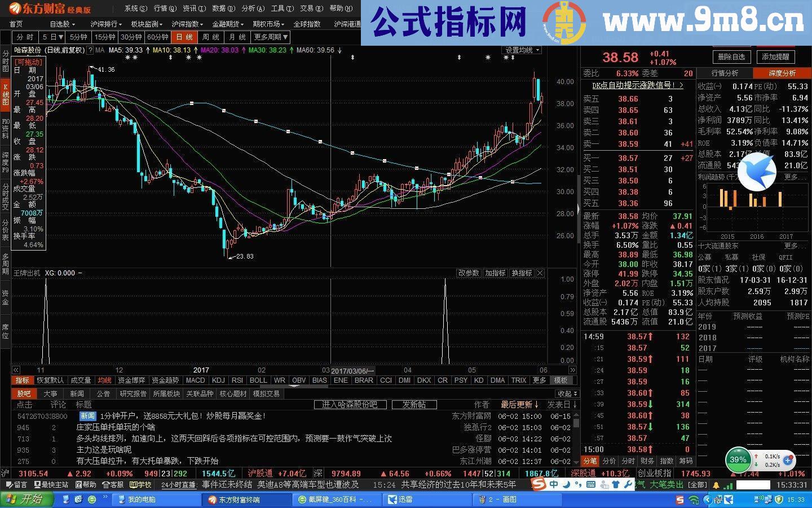Select the 30分钟 period

pyautogui.click(x=131, y=37)
